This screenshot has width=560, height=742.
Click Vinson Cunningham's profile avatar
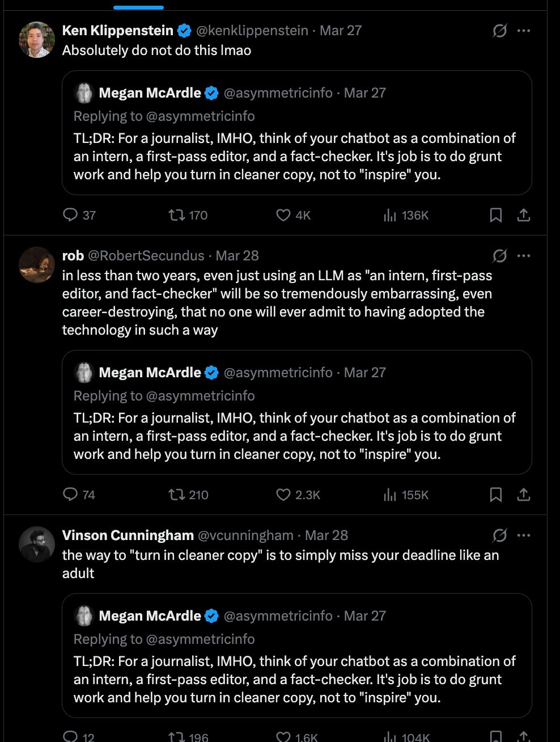click(x=36, y=544)
